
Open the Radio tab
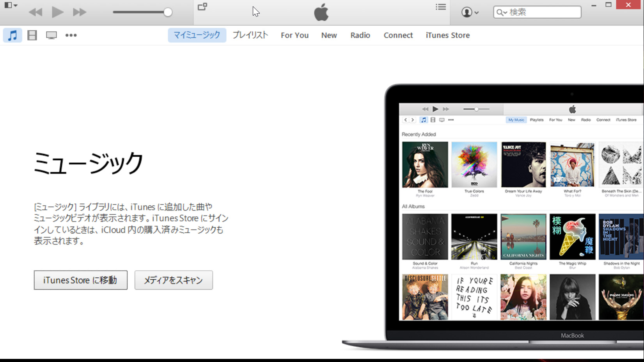click(x=360, y=35)
